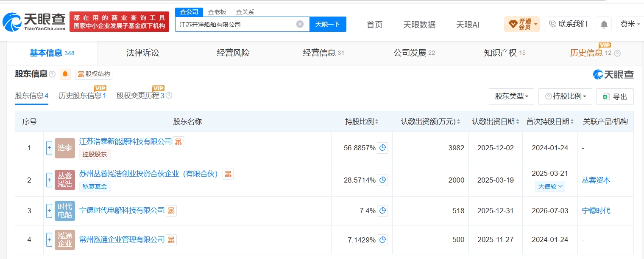Open the notification bell in the header
This screenshot has width=644, height=259.
pyautogui.click(x=604, y=24)
